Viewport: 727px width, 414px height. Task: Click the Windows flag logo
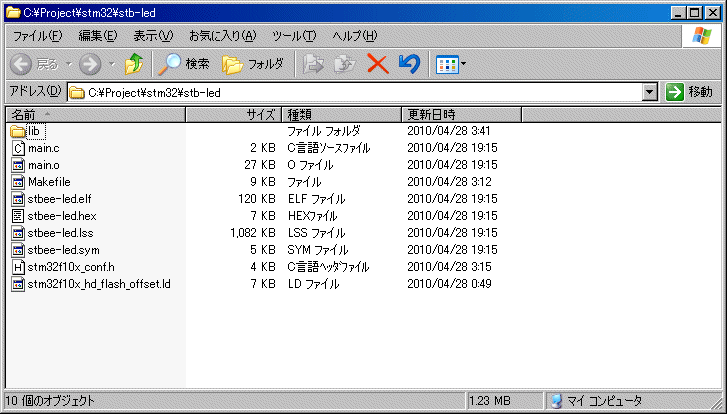tap(701, 36)
